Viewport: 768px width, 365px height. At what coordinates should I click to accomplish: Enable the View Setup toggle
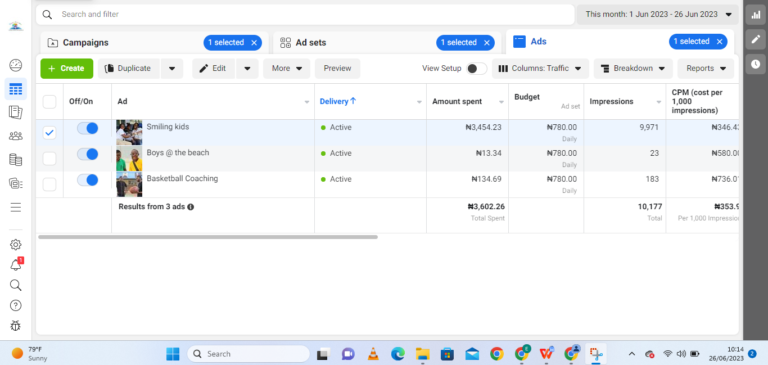click(477, 69)
